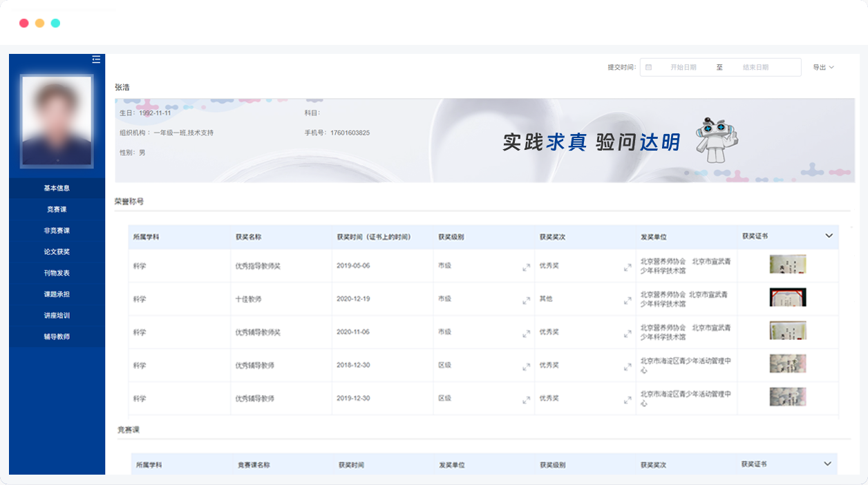Expand 优秀奖 cell in the 2019-12-30 row
This screenshot has width=868, height=485.
coord(628,400)
